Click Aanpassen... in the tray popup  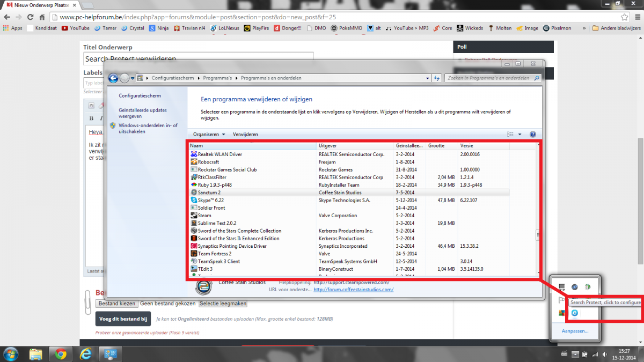pyautogui.click(x=575, y=331)
